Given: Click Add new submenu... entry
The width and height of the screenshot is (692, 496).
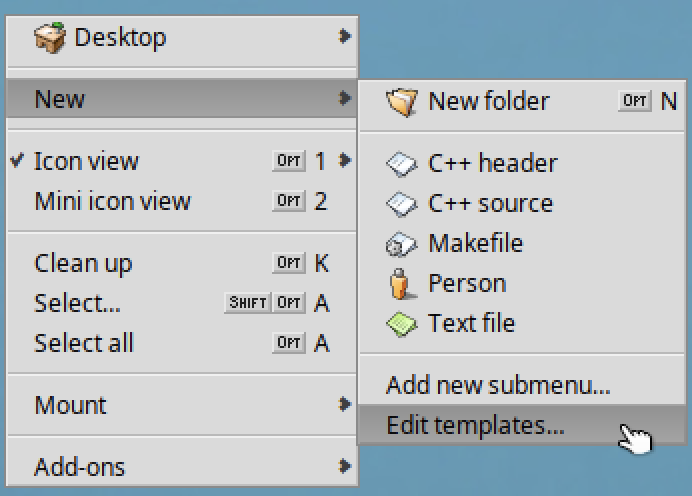Looking at the screenshot, I should (522, 385).
